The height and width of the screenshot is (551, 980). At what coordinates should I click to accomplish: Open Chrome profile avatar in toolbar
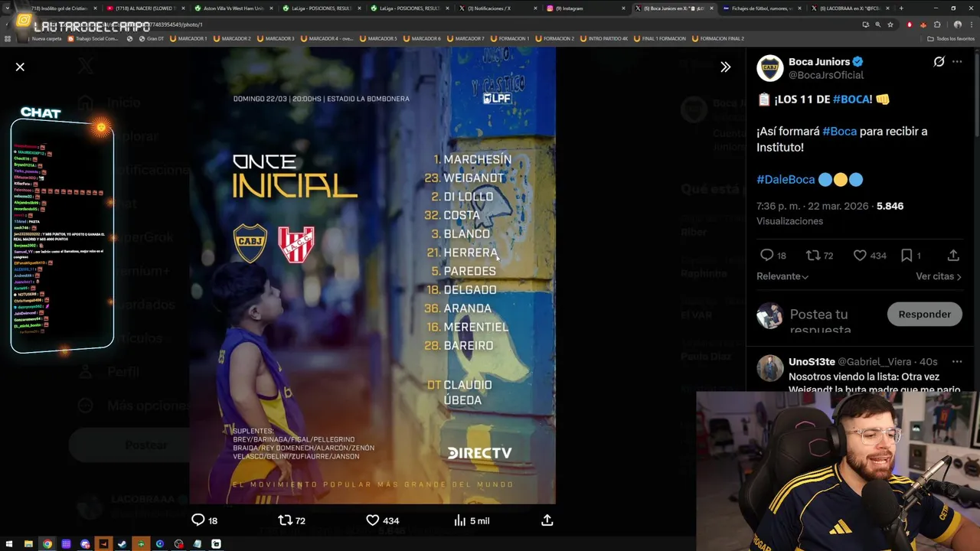point(957,24)
